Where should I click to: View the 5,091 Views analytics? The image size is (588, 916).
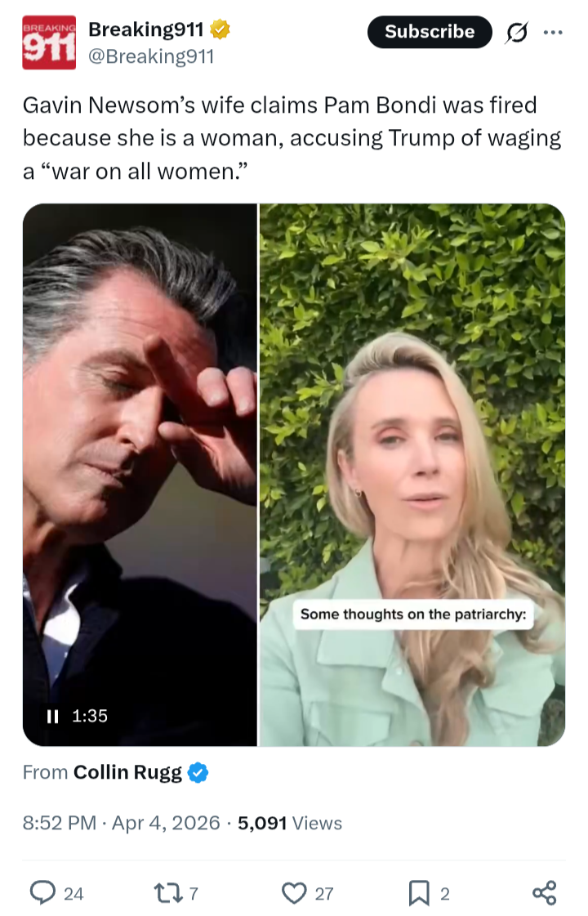tap(290, 823)
